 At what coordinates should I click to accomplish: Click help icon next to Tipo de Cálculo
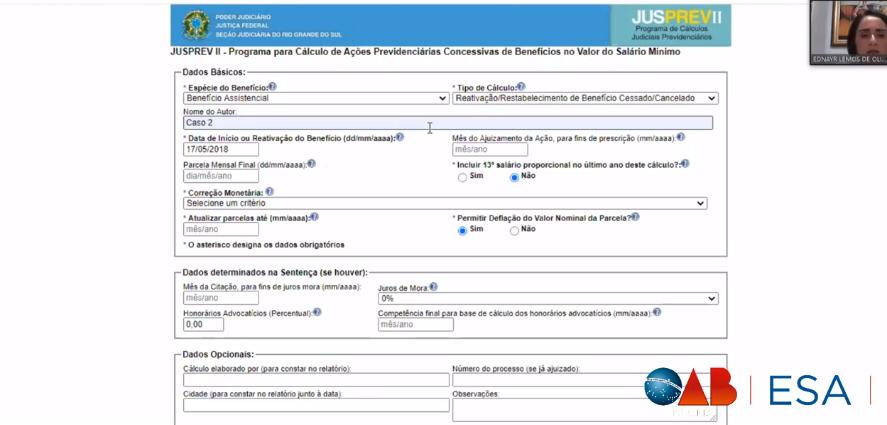coord(521,87)
